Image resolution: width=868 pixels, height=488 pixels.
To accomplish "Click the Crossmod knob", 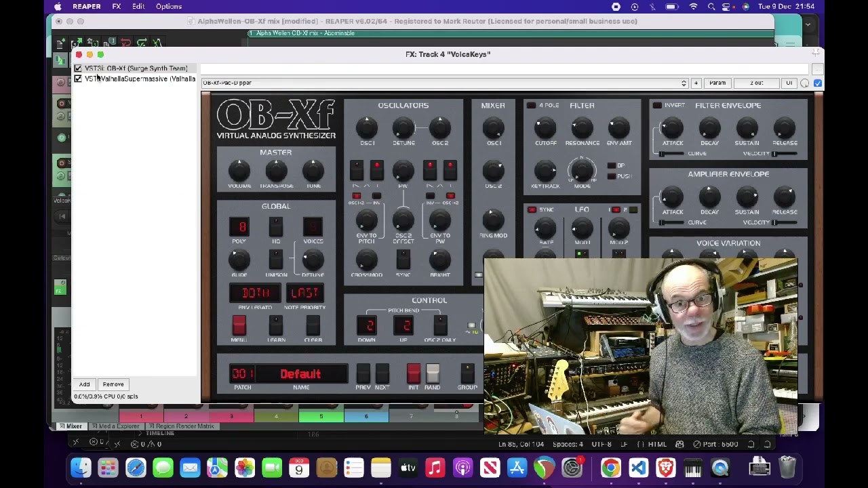I will (x=367, y=260).
